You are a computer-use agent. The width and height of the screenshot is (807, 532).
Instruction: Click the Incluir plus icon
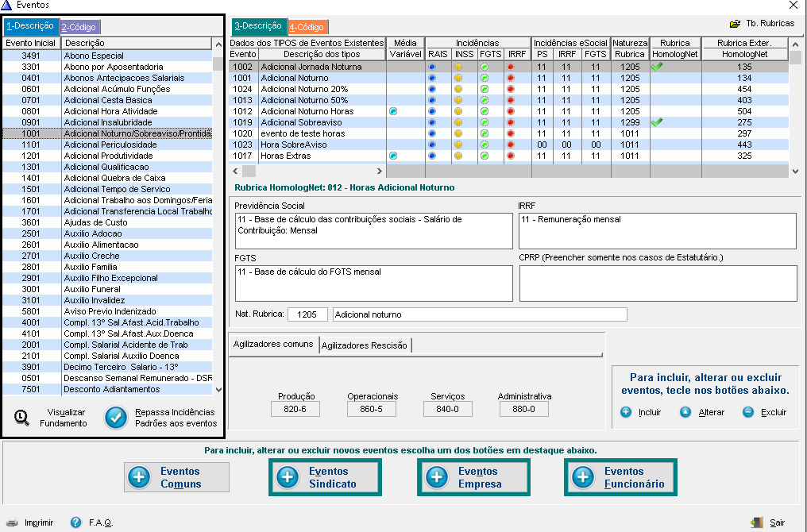[x=626, y=412]
